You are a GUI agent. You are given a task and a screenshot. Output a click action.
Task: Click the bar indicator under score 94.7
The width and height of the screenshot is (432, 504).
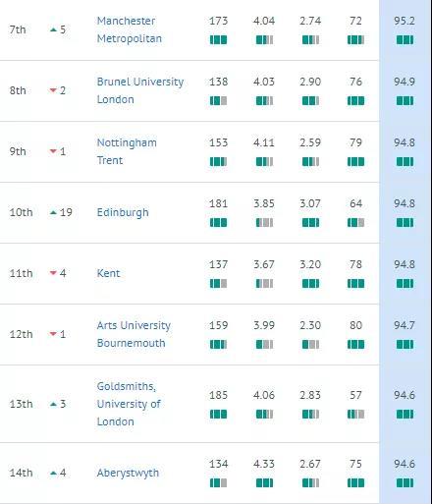(x=405, y=345)
